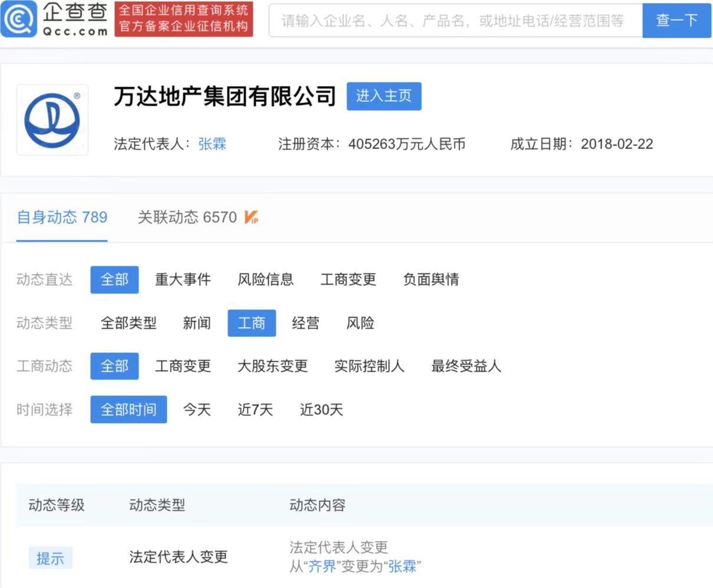Select the 近30天 time filter
The width and height of the screenshot is (713, 588).
click(x=321, y=409)
